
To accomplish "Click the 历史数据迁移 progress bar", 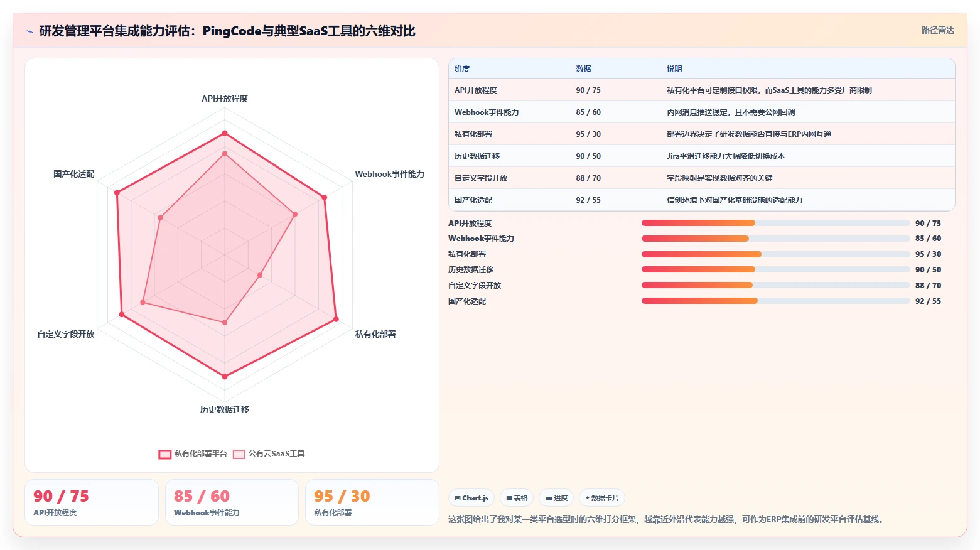I will (x=775, y=269).
